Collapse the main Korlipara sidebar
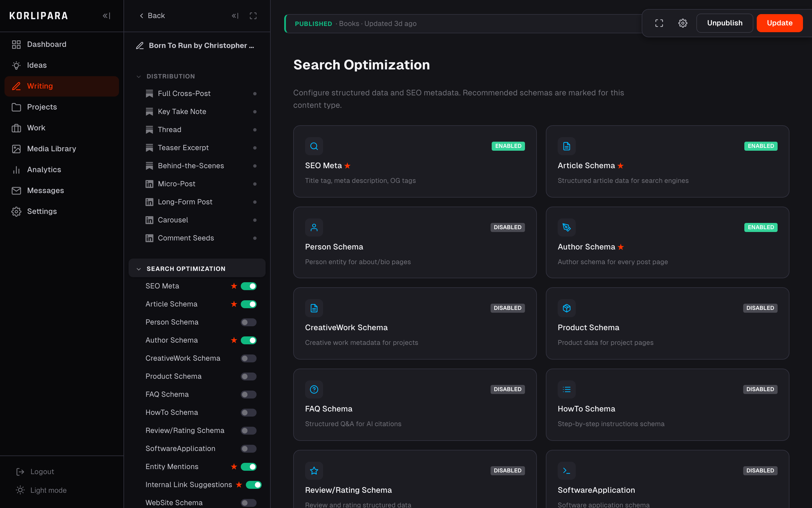This screenshot has height=508, width=812. coord(106,16)
